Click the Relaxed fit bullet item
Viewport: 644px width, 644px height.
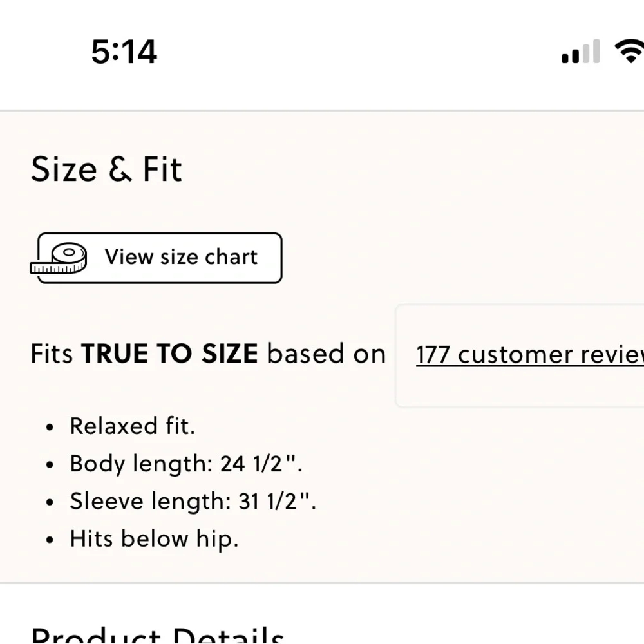point(132,426)
